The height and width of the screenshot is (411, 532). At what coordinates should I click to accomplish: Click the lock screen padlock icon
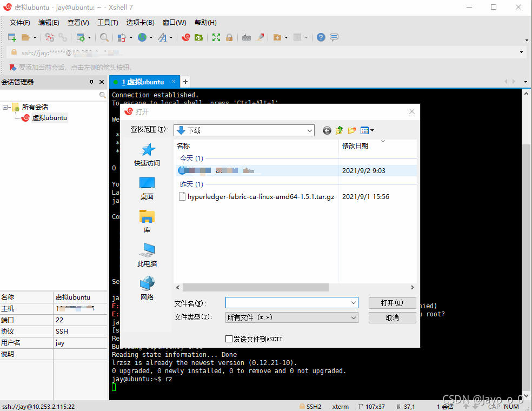[x=229, y=37]
